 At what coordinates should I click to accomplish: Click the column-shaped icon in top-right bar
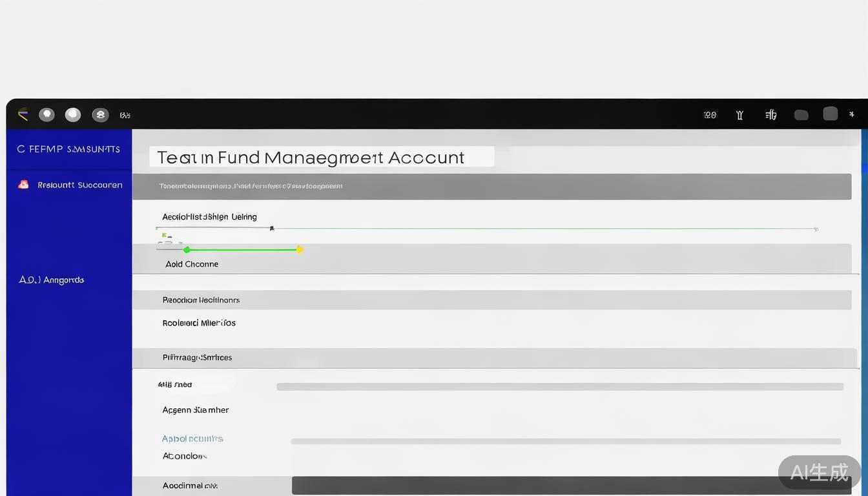pyautogui.click(x=739, y=115)
